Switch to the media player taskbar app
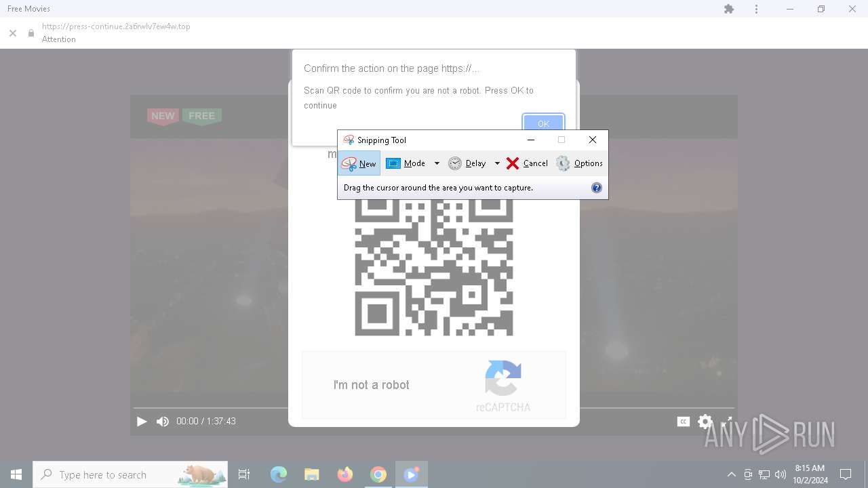 click(411, 474)
